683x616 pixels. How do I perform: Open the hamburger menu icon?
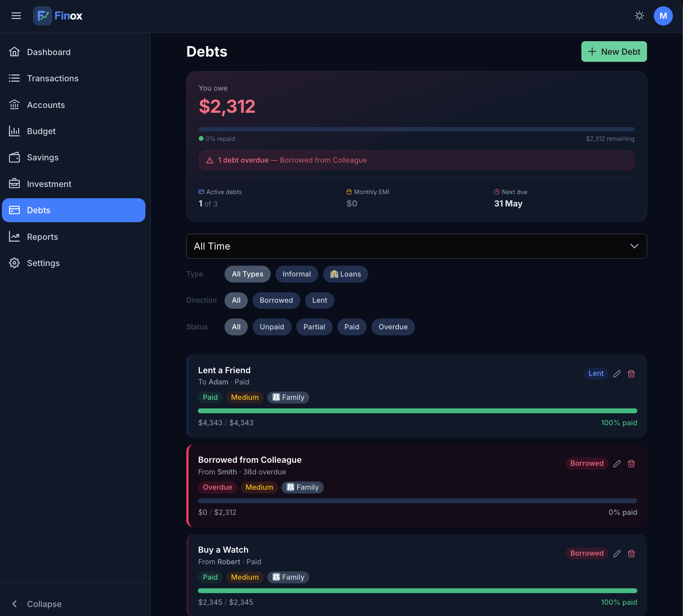coord(16,16)
